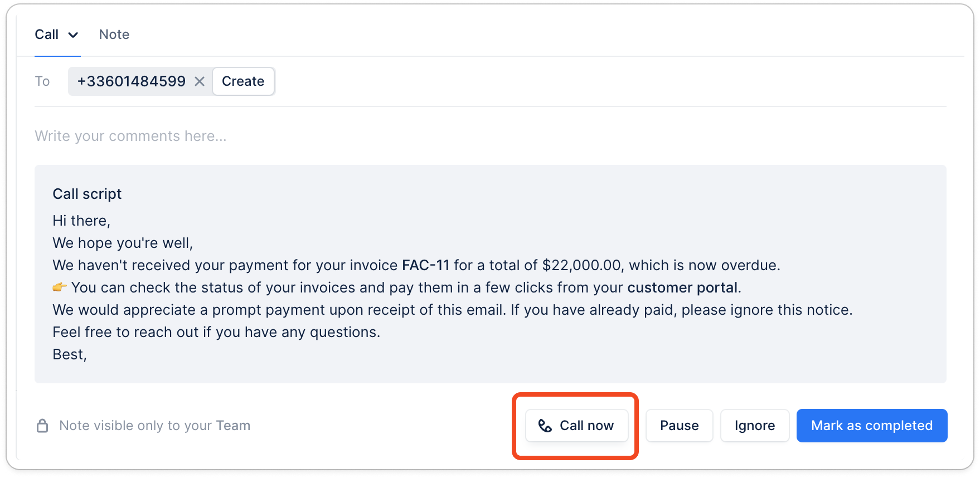Screen dimensions: 980x478
Task: Expand the Call type dropdown chevron
Action: pos(73,35)
